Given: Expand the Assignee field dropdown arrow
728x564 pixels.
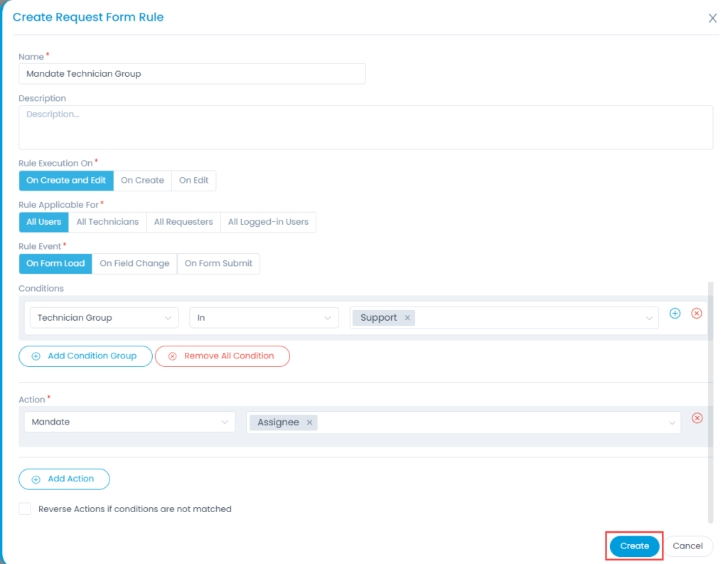Looking at the screenshot, I should (671, 422).
